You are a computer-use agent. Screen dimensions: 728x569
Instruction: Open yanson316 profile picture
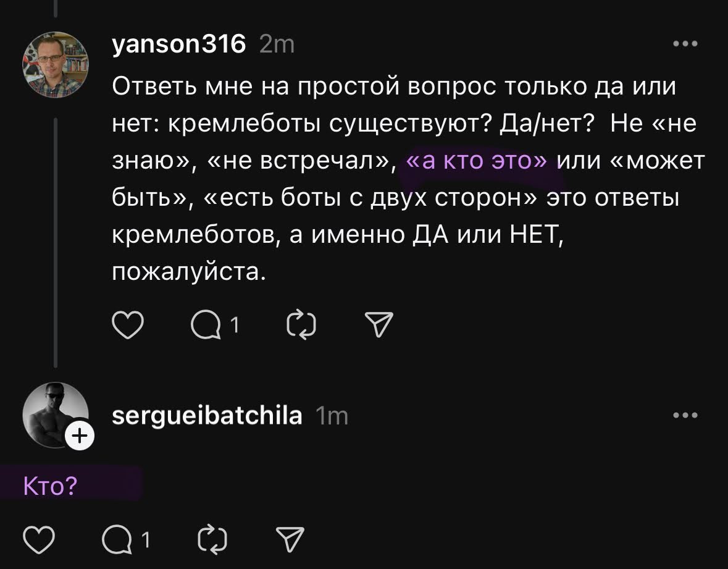point(56,64)
